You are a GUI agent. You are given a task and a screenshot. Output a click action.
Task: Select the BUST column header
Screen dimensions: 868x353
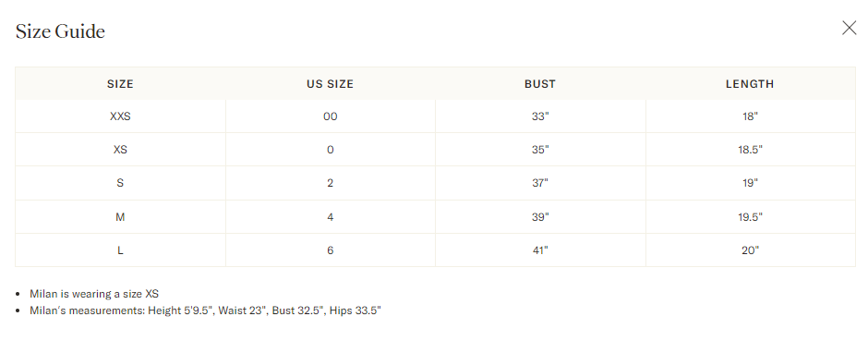click(x=540, y=84)
